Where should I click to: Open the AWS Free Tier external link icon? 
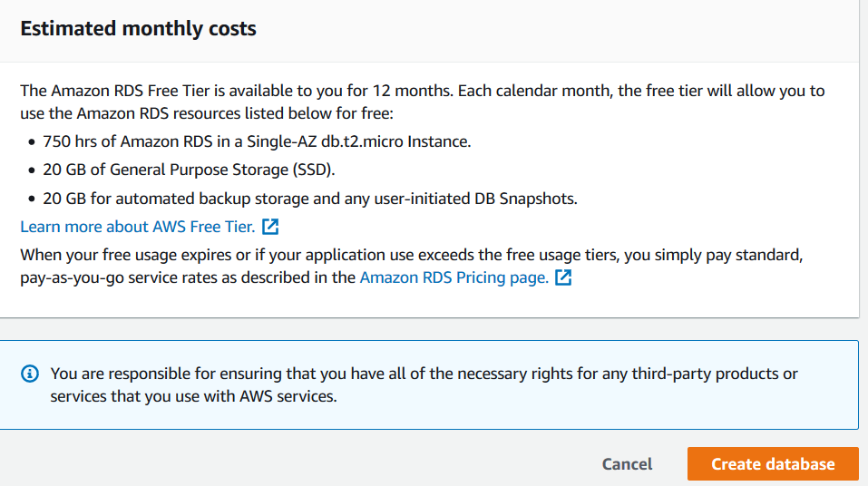point(269,227)
